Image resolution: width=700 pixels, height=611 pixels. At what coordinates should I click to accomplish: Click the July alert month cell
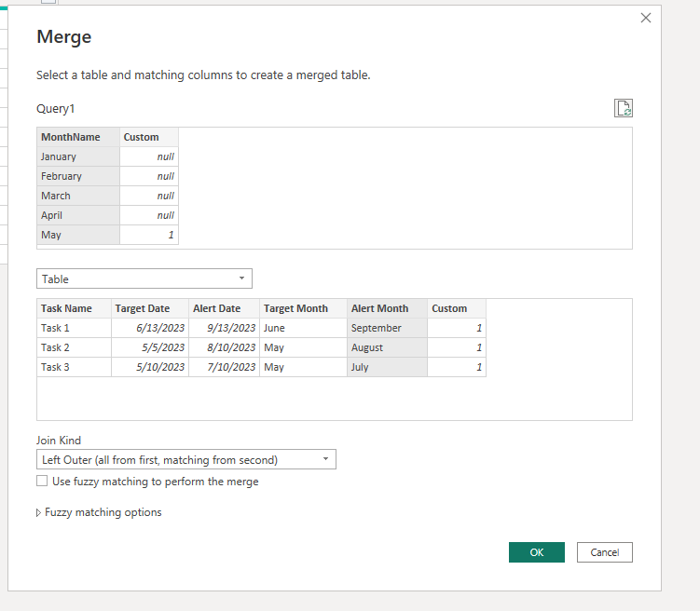coord(387,367)
